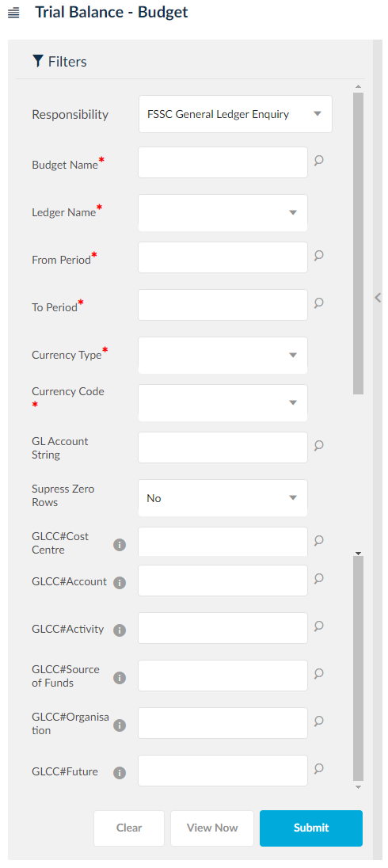Open the GLCC#Organisation search lookup icon
This screenshot has height=868, width=388.
318,721
